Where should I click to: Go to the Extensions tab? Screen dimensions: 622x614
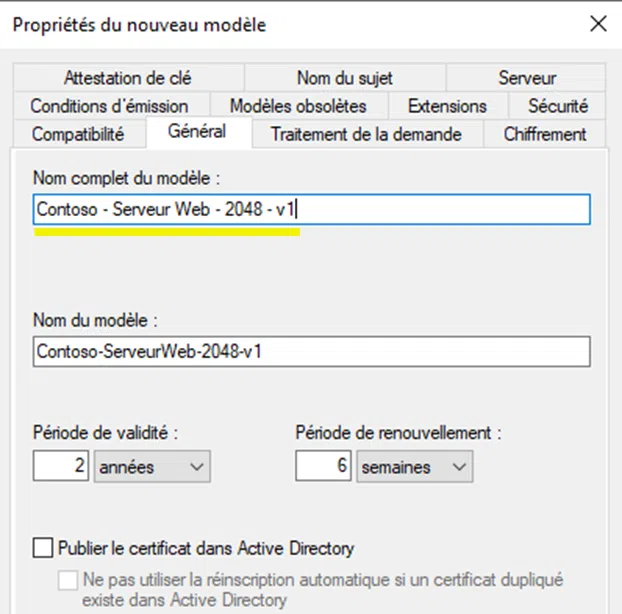(x=447, y=106)
